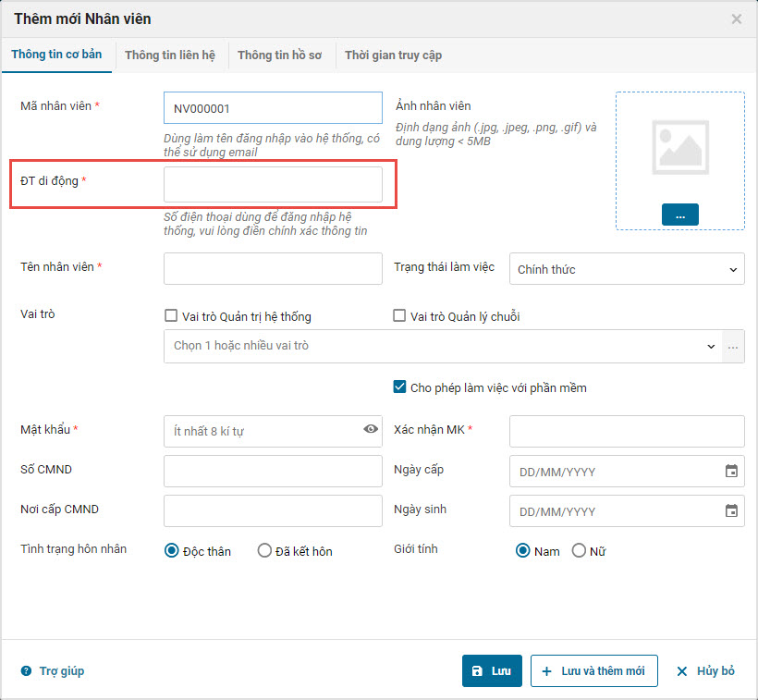Click the Lưu save button

[492, 671]
